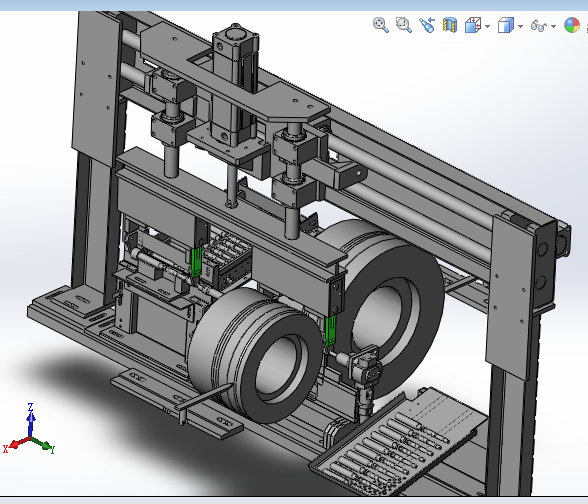Select the upper green bracket part

196,262
